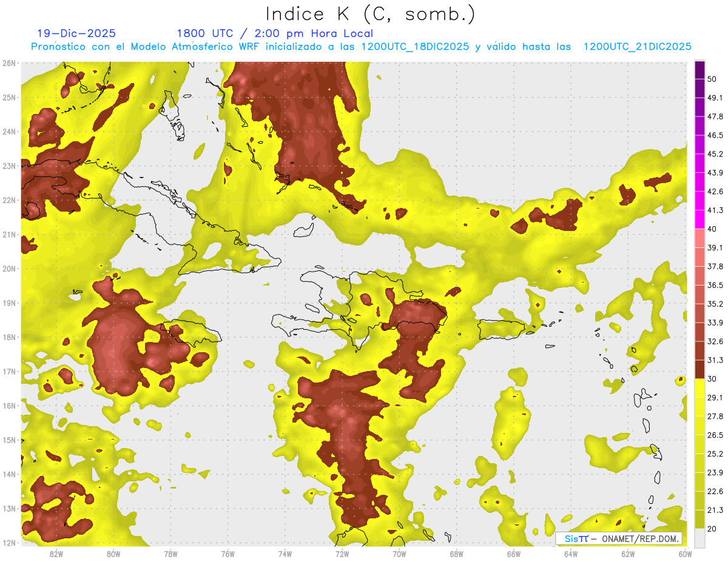
Task: Click the colorbar value 42.6
Action: (716, 192)
